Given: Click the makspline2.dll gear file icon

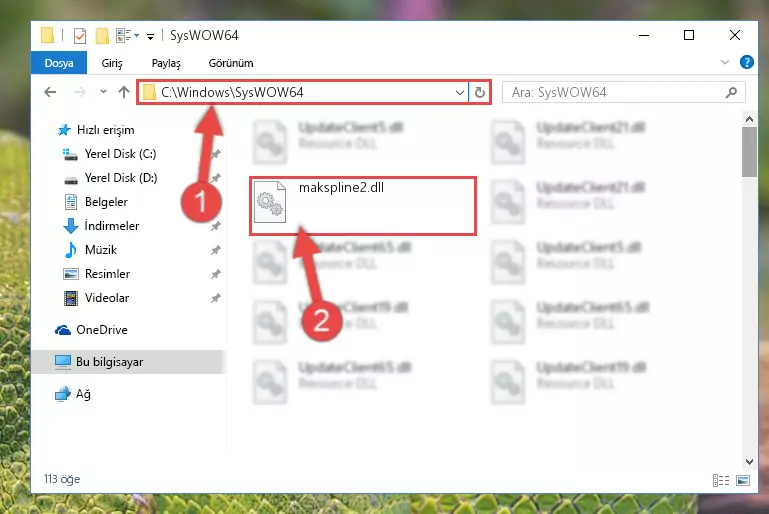Looking at the screenshot, I should click(270, 202).
